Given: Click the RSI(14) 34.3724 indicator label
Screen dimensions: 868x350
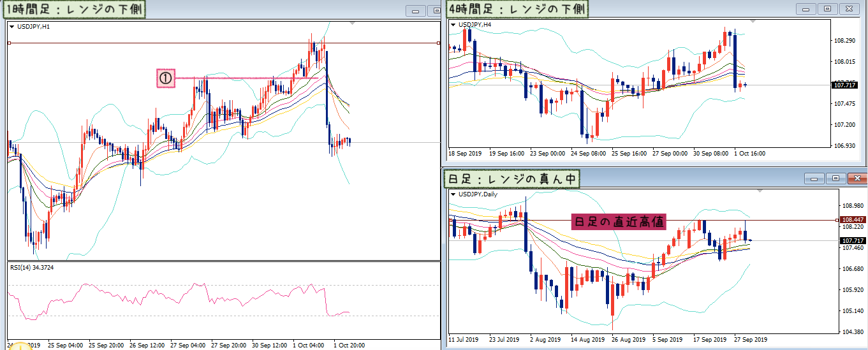Looking at the screenshot, I should 32,268.
